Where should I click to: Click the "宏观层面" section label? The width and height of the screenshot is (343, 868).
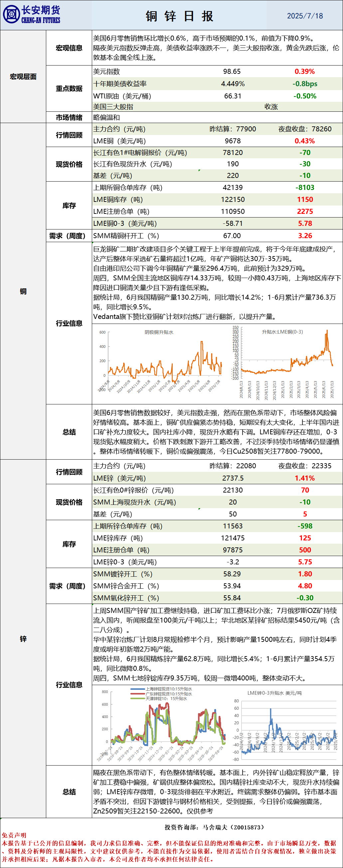pyautogui.click(x=23, y=76)
